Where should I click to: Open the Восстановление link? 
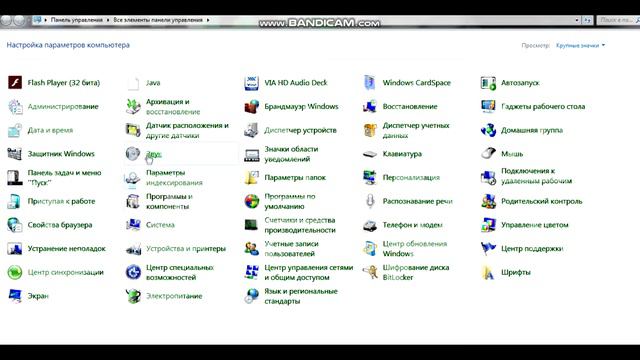tap(410, 107)
